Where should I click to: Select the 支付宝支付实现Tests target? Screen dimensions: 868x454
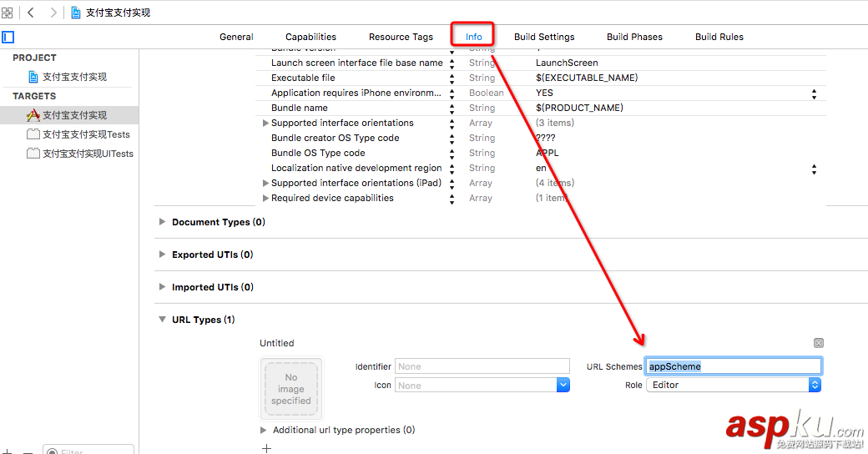point(85,134)
